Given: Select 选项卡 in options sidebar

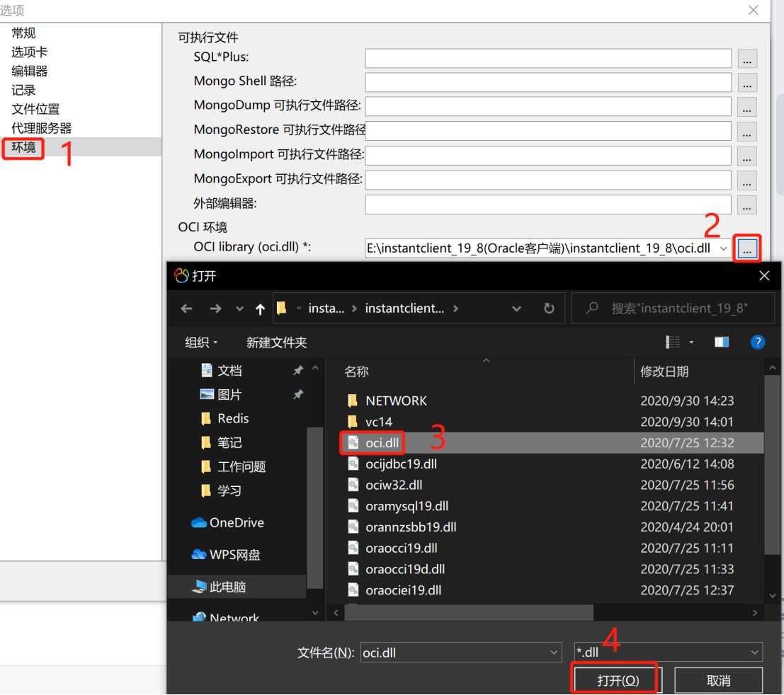Looking at the screenshot, I should (x=30, y=52).
